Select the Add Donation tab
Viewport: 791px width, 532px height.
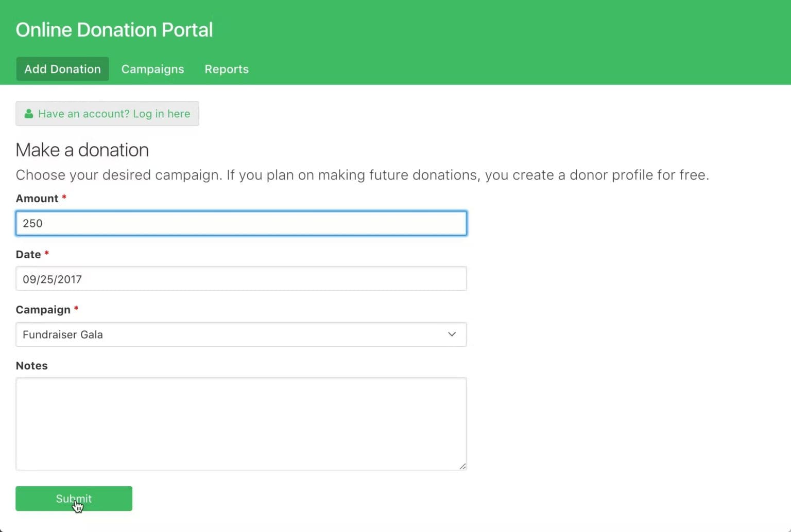coord(62,69)
